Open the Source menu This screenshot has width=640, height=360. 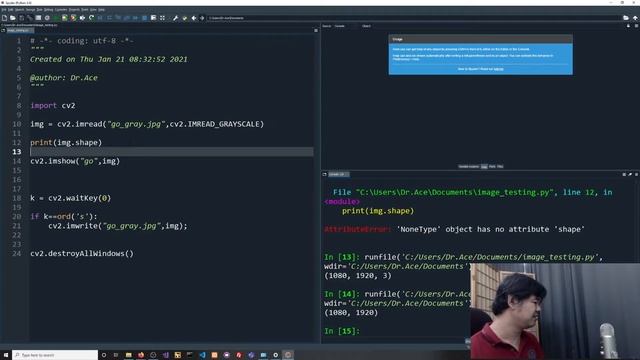pos(31,9)
